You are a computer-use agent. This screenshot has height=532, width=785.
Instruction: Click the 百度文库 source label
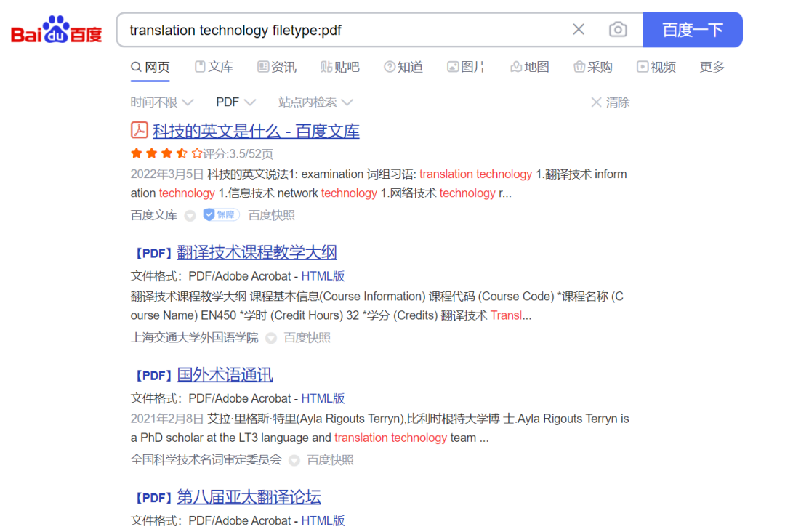tap(153, 215)
